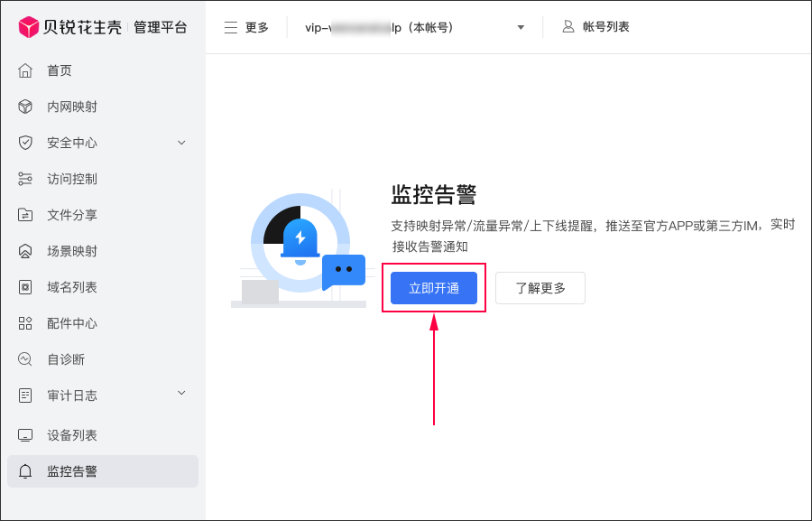This screenshot has height=521, width=812.
Task: Click the 配件中心 grid icon
Action: point(25,323)
